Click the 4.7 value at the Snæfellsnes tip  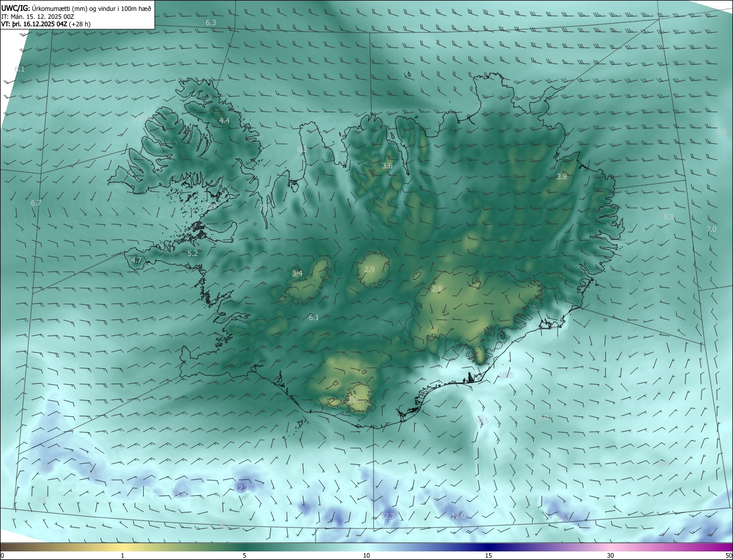[136, 260]
